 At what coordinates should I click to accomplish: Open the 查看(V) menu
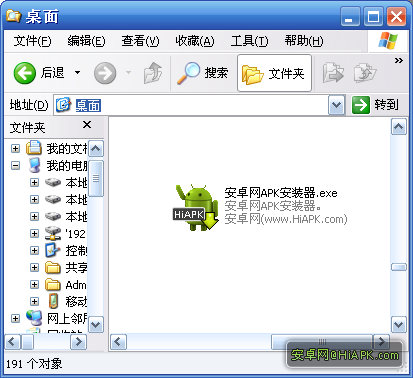tap(140, 41)
